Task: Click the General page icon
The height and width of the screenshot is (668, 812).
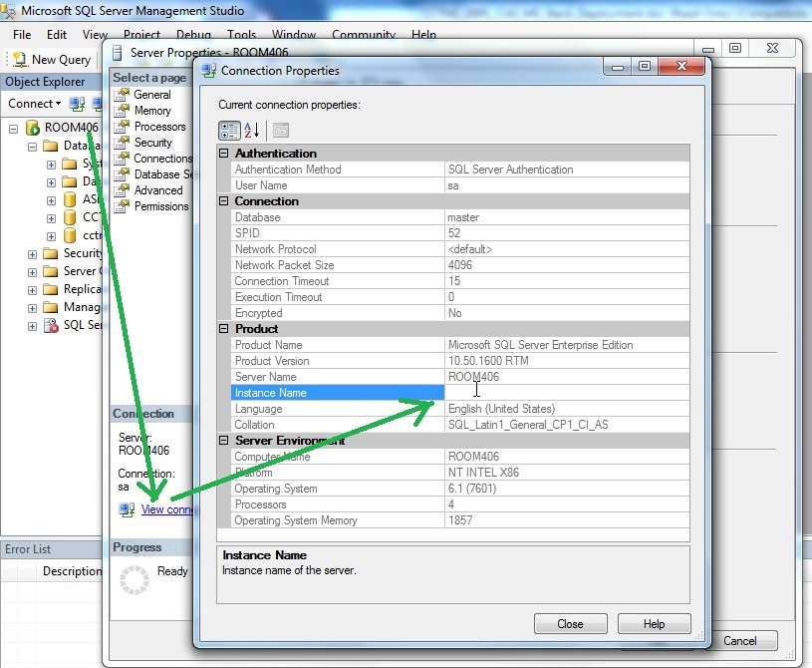Action: pyautogui.click(x=122, y=95)
